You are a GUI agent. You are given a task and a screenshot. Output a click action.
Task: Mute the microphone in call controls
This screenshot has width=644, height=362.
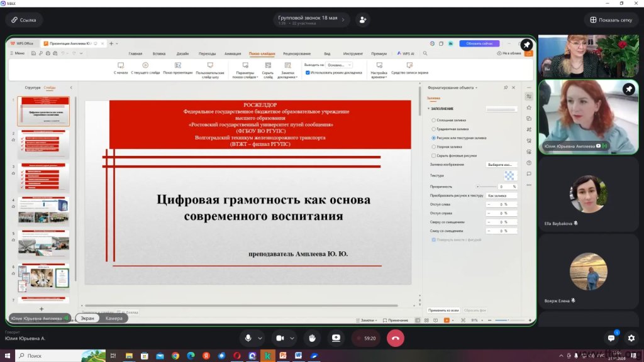click(248, 338)
